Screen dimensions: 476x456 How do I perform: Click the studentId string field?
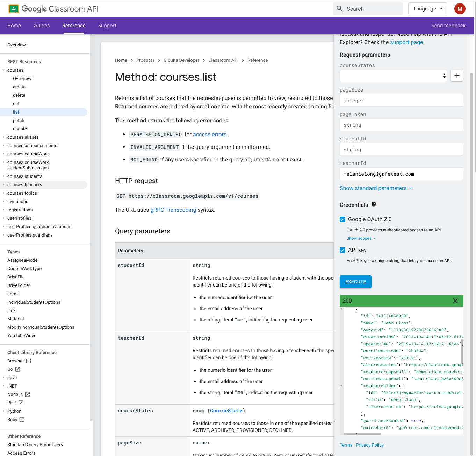pyautogui.click(x=401, y=150)
